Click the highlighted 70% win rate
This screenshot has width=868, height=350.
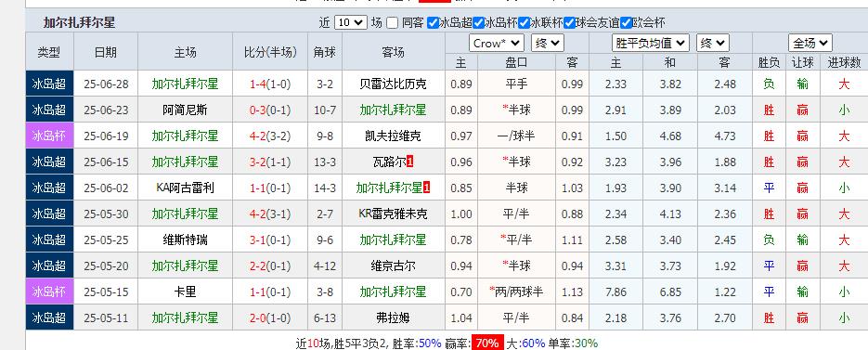487,343
